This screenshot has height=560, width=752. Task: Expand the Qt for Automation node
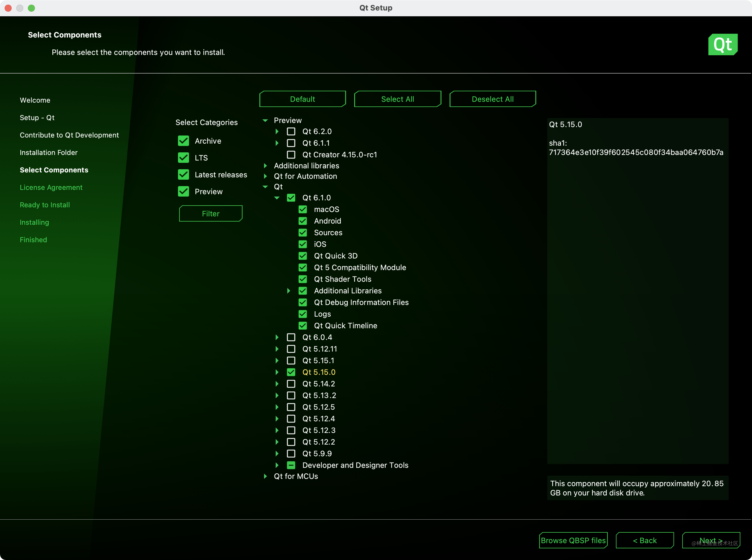click(265, 176)
